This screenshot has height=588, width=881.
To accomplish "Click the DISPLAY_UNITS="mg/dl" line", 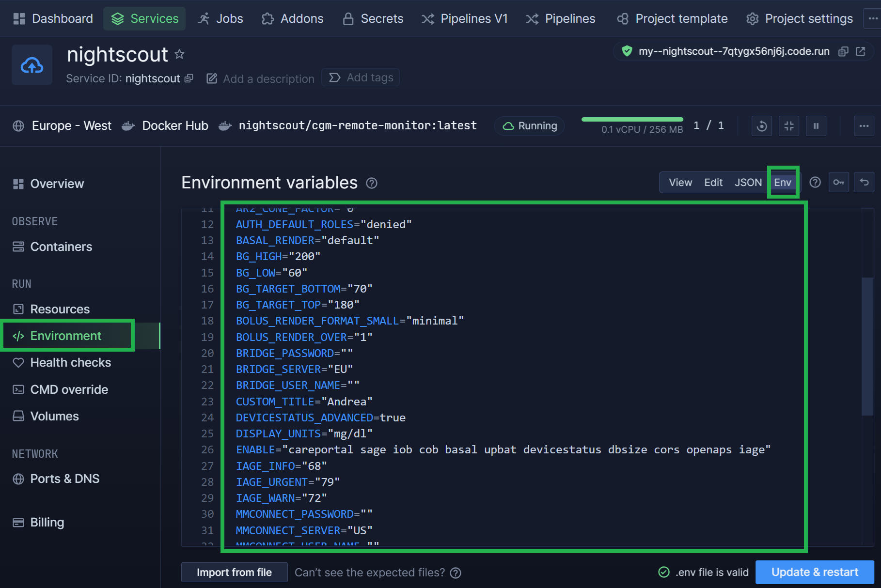I will tap(304, 433).
